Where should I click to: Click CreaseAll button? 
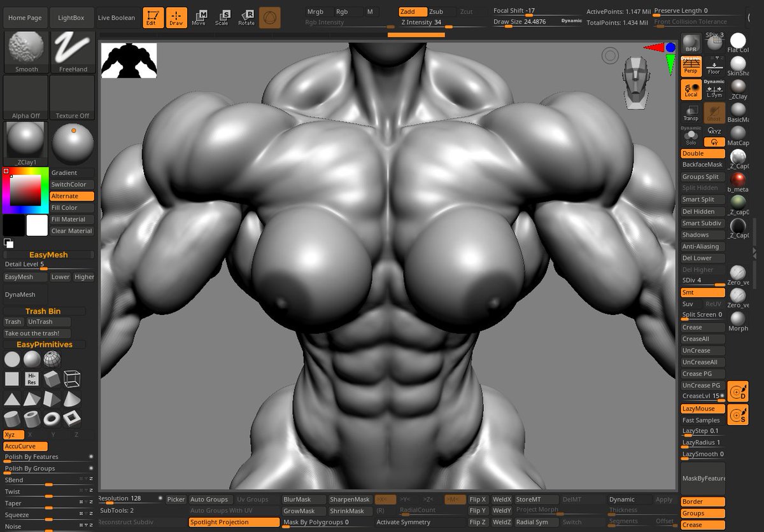click(703, 339)
